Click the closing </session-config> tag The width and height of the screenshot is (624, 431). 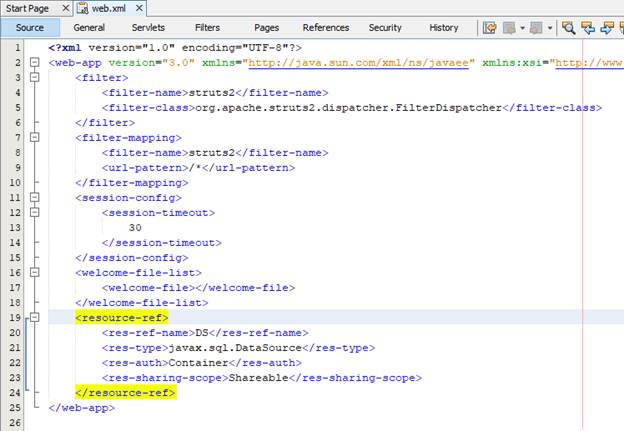coord(132,257)
